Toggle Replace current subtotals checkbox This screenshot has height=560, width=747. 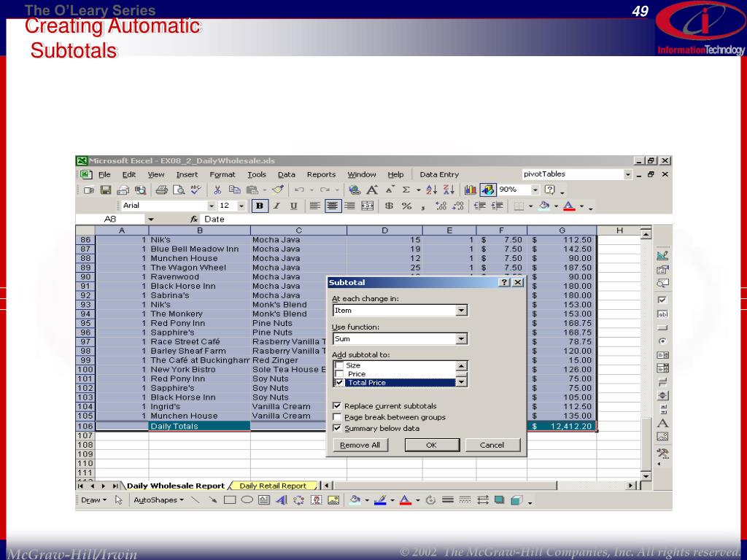337,405
